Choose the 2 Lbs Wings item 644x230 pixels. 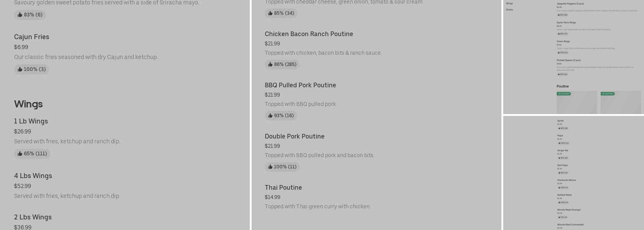33,217
